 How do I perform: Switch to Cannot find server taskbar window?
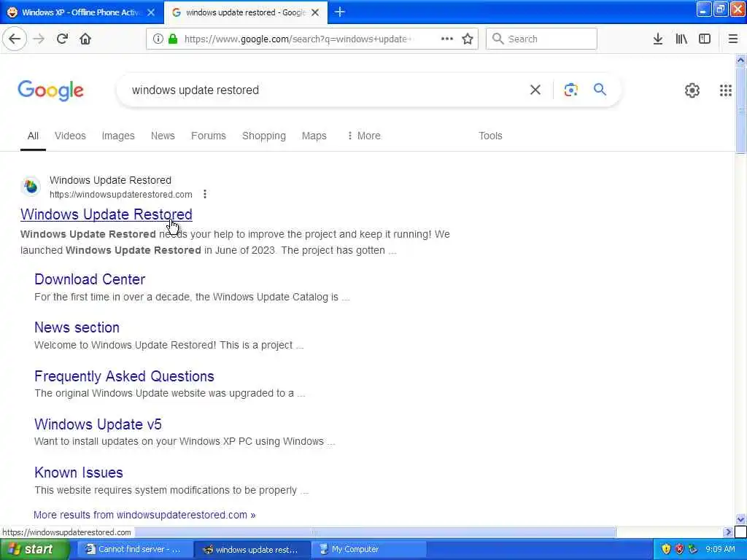[x=135, y=550]
